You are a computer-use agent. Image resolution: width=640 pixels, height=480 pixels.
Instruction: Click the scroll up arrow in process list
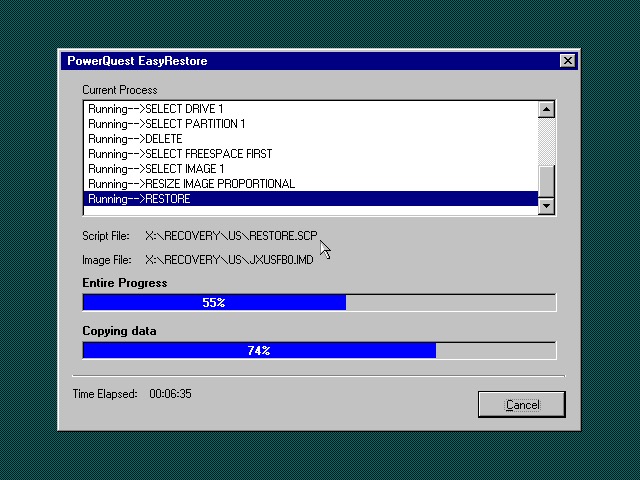(546, 109)
